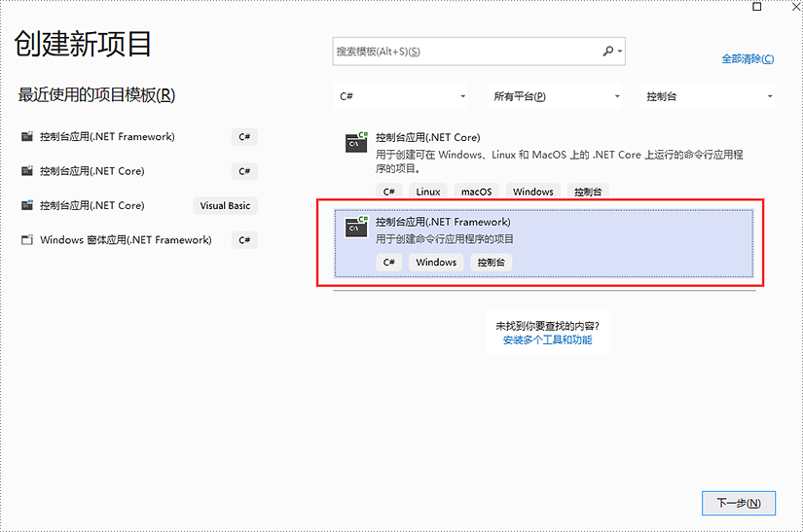
Task: Click C# tag on .NET Core template
Action: (x=388, y=192)
